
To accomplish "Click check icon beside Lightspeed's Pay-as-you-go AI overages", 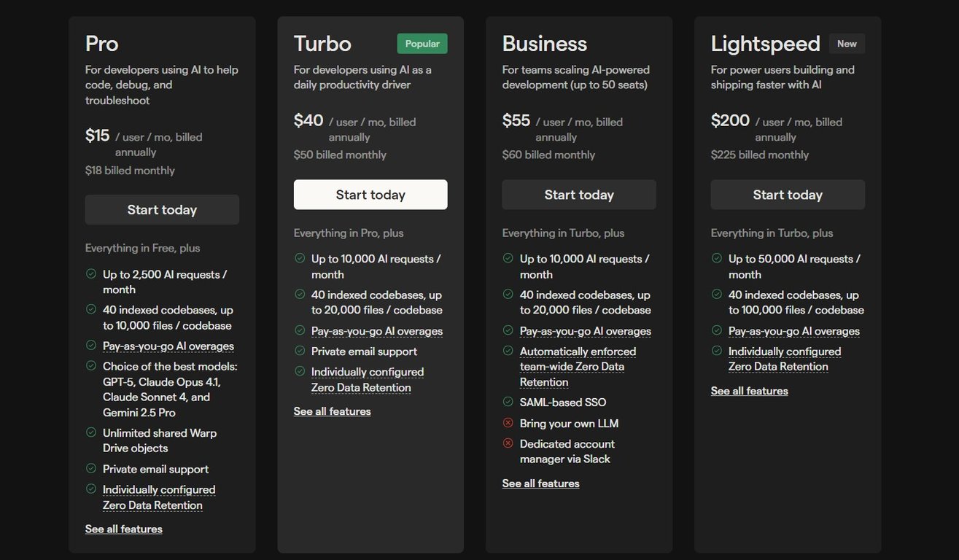I will point(717,330).
